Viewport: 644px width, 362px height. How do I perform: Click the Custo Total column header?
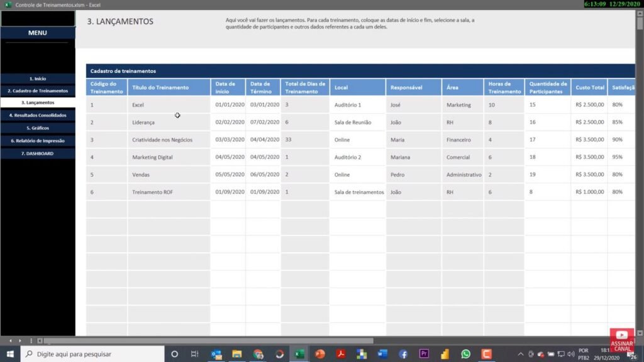tap(589, 87)
